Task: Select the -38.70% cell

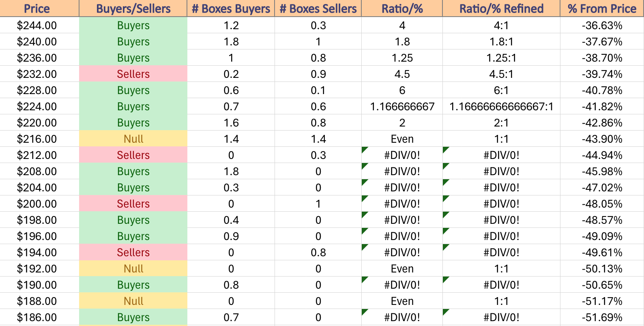Action: point(602,58)
